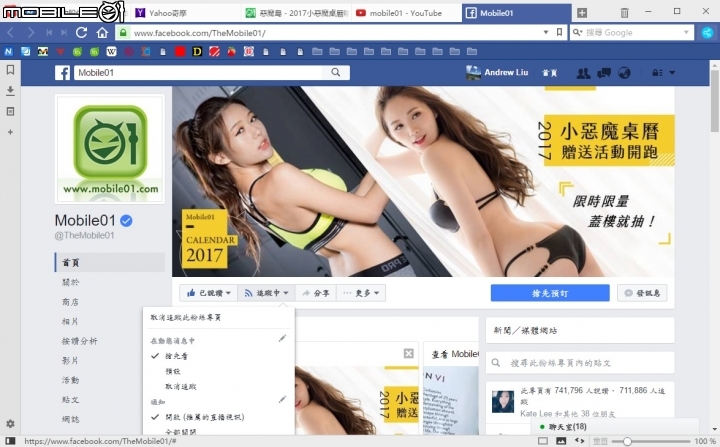The height and width of the screenshot is (447, 720).
Task: Expand the Google search box dropdown arrow
Action: pyautogui.click(x=686, y=32)
